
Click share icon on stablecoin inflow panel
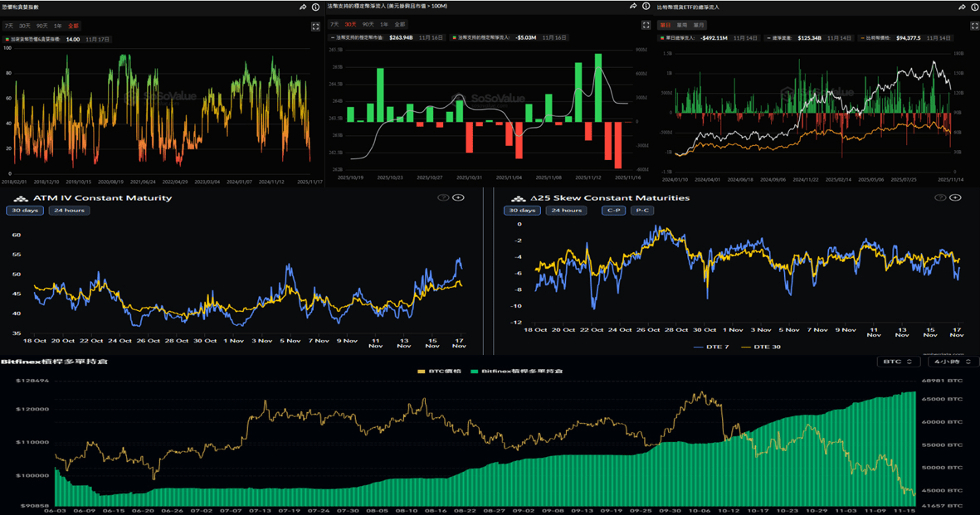click(x=634, y=7)
